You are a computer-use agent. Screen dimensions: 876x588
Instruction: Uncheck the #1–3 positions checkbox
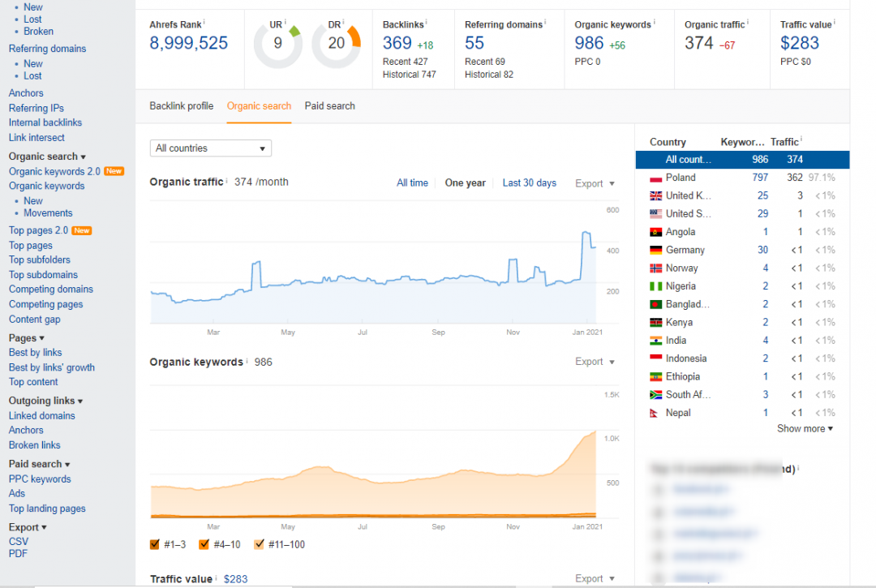155,544
